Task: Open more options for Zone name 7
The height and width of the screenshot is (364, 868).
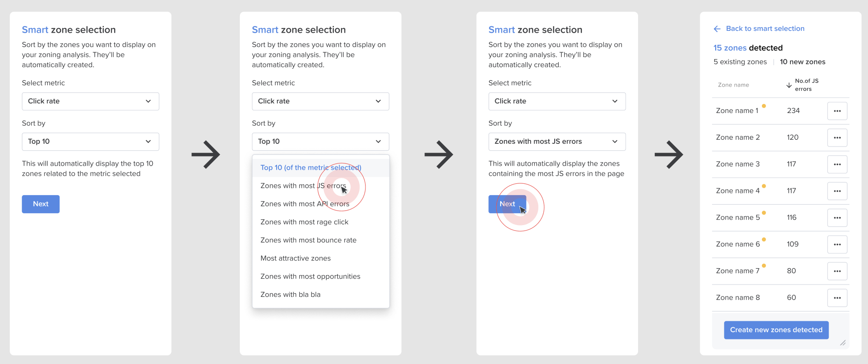Action: point(837,271)
